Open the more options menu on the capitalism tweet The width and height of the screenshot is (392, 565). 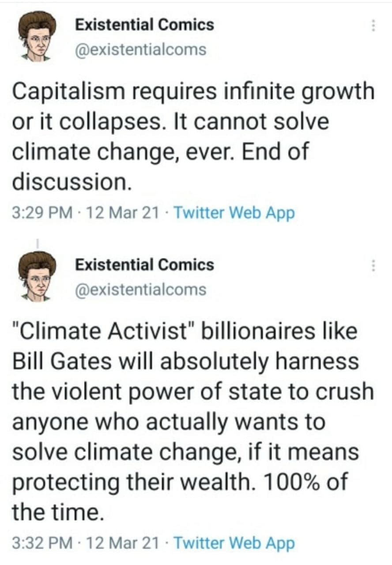click(373, 26)
